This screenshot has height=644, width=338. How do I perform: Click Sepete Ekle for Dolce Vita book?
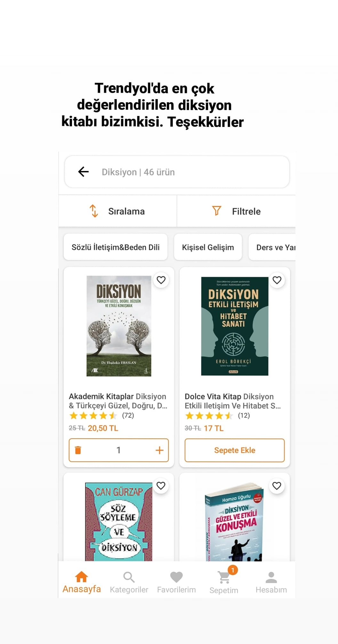235,450
